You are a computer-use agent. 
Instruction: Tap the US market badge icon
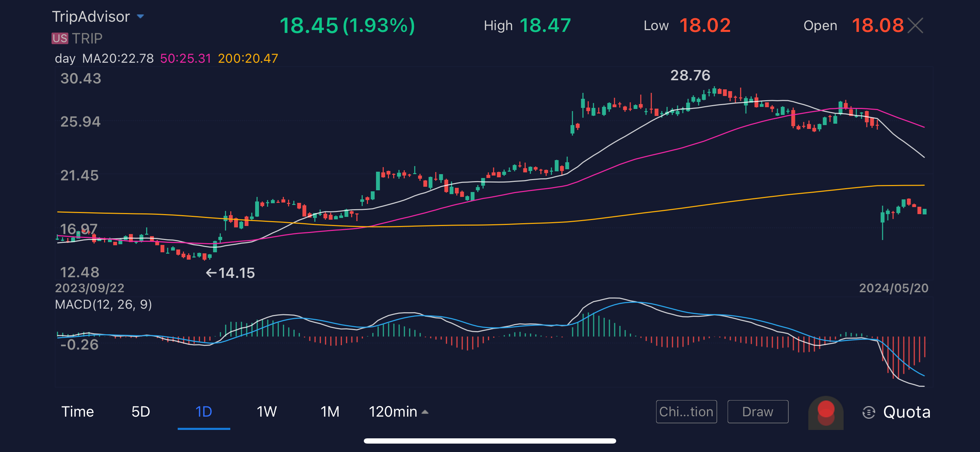pos(60,39)
